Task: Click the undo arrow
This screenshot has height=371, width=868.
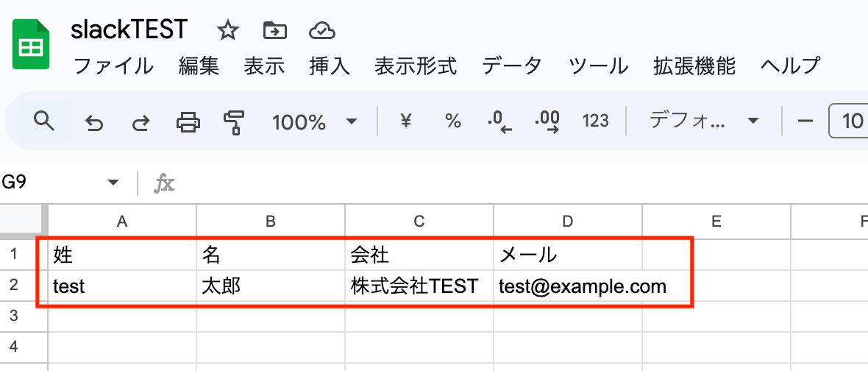Action: (x=93, y=122)
